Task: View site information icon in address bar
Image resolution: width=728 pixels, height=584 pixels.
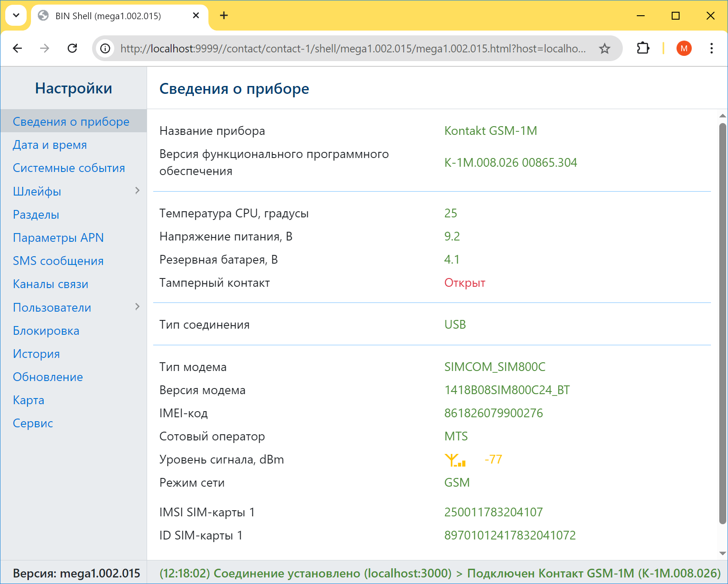Action: click(105, 48)
